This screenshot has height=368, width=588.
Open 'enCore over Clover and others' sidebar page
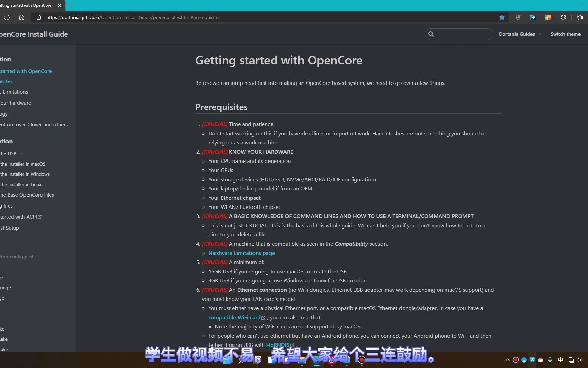[x=34, y=125]
